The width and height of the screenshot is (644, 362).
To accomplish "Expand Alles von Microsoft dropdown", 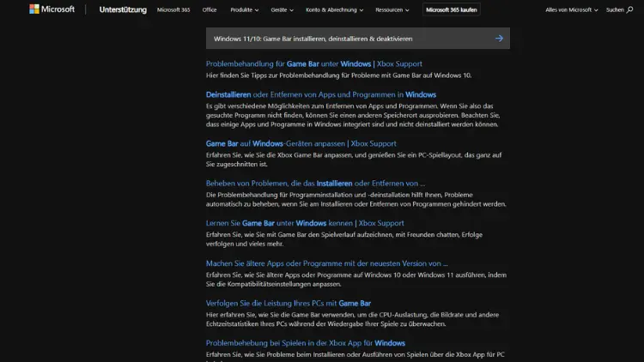I will [x=571, y=9].
